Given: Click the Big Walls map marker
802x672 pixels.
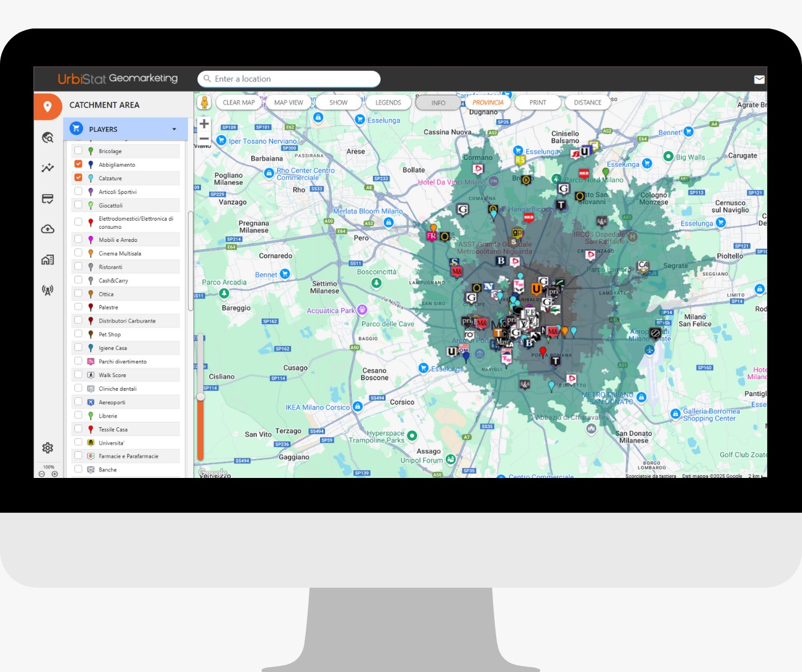Looking at the screenshot, I should point(669,156).
